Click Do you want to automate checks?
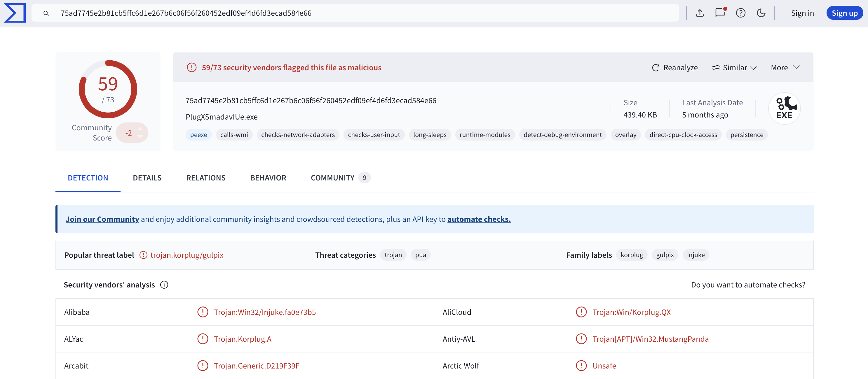The width and height of the screenshot is (868, 379). click(x=748, y=285)
